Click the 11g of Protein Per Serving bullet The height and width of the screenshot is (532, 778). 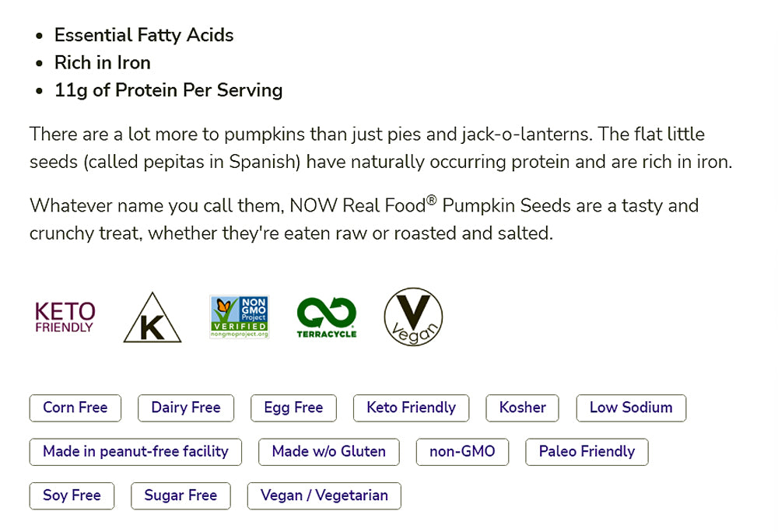[x=168, y=90]
